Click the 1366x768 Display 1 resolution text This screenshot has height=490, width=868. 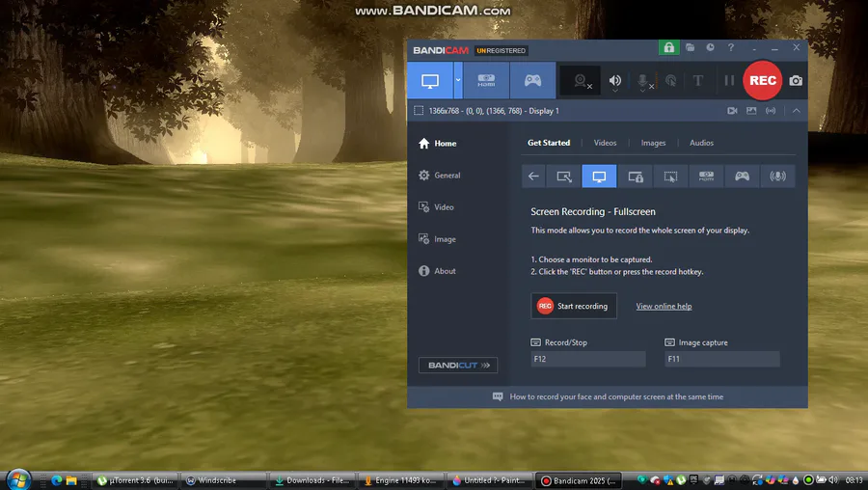[x=494, y=111]
